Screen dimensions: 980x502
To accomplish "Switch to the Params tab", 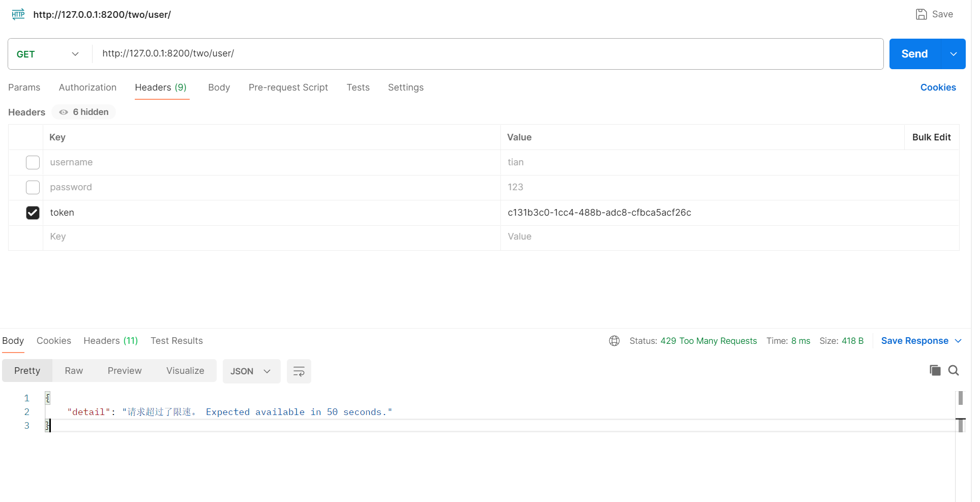I will (24, 87).
